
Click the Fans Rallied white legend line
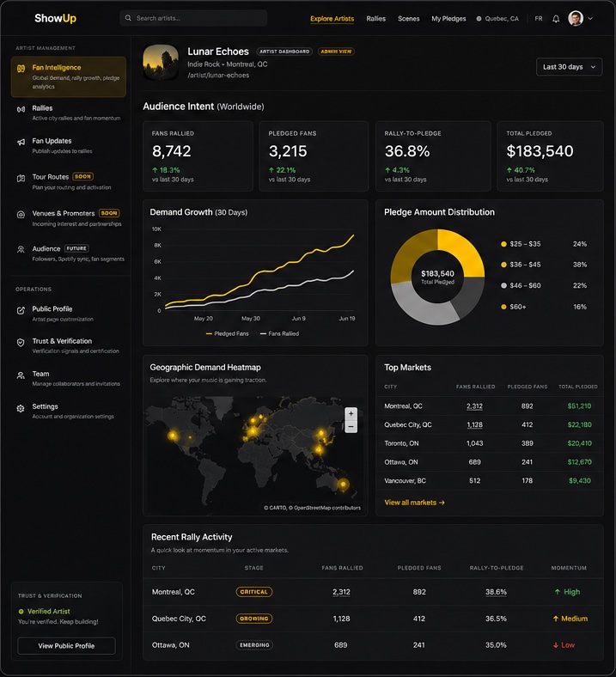click(x=263, y=333)
